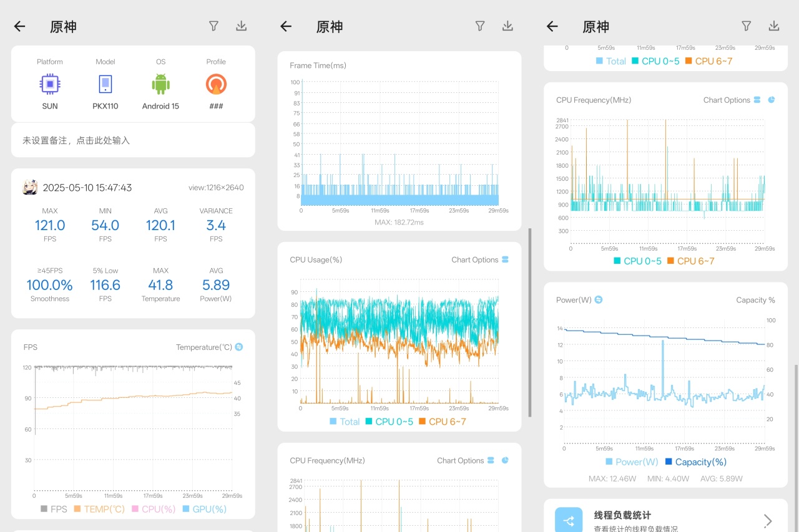Tap the Android 15 OS icon

tap(160, 84)
